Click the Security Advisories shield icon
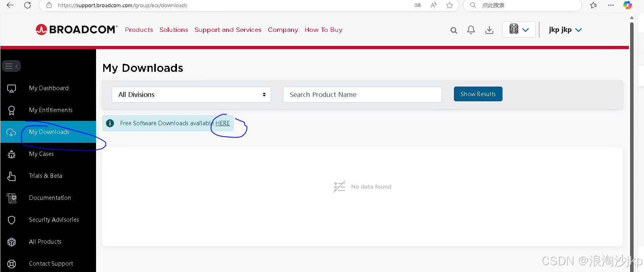Viewport: 644px width, 272px height. pos(12,220)
